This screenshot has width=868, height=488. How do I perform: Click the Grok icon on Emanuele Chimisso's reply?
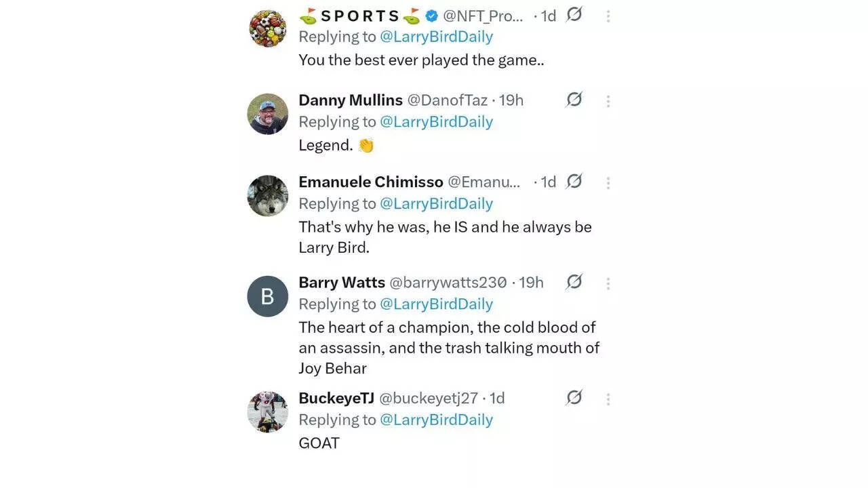pyautogui.click(x=574, y=182)
